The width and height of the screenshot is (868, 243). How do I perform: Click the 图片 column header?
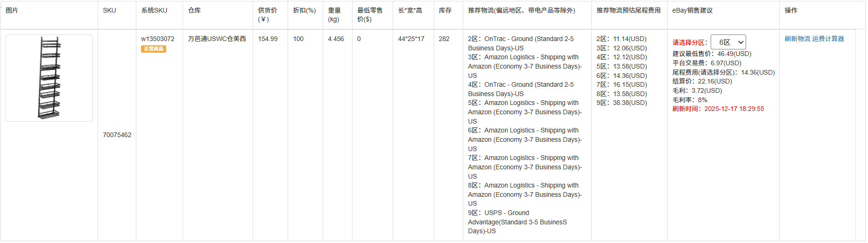click(12, 10)
